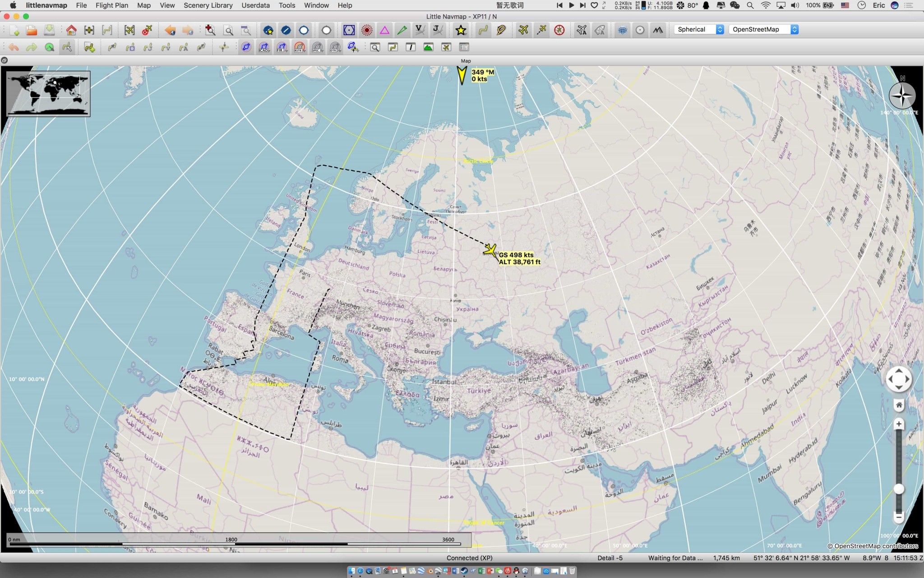Open the Spherical projection dropdown
Viewport: 924px width, 578px height.
[699, 29]
